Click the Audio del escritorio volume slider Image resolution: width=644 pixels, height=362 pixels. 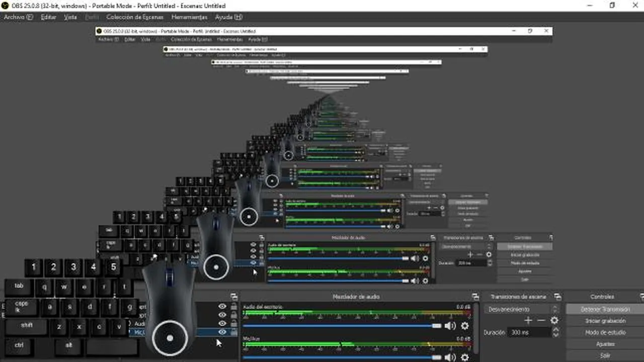342,326
